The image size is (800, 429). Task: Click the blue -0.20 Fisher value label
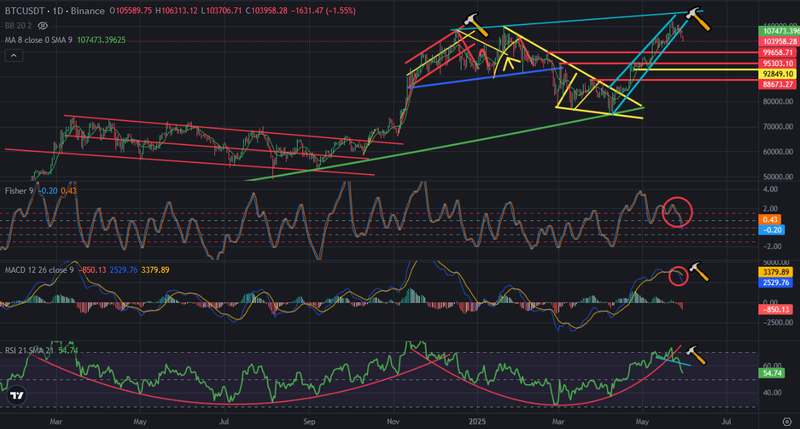[x=772, y=230]
